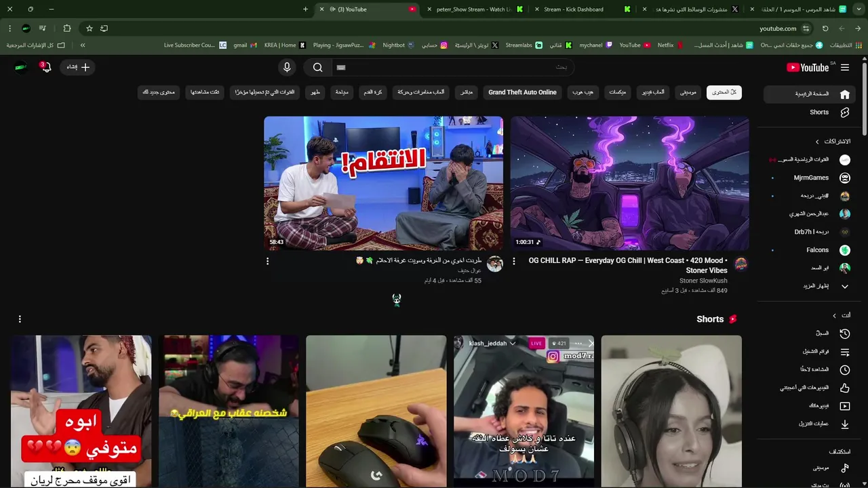The image size is (868, 488).
Task: Play the OG CHILL RAP video thumbnail
Action: coord(630,183)
